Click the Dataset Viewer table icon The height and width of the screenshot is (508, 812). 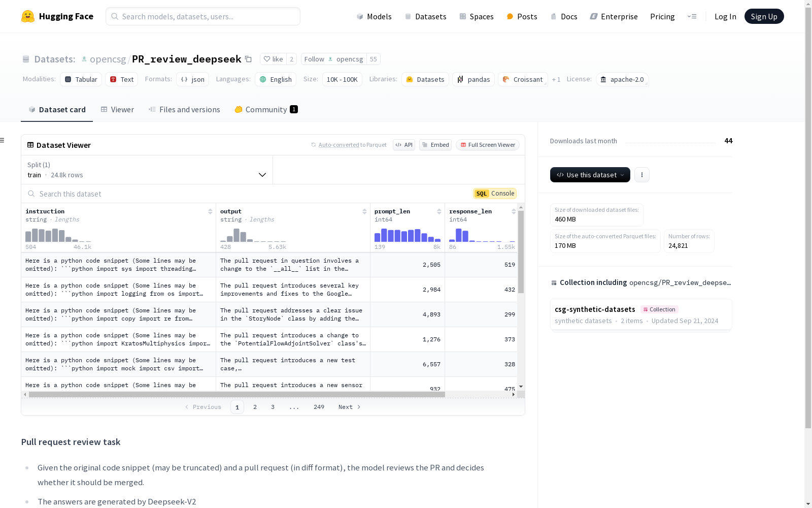pos(30,145)
